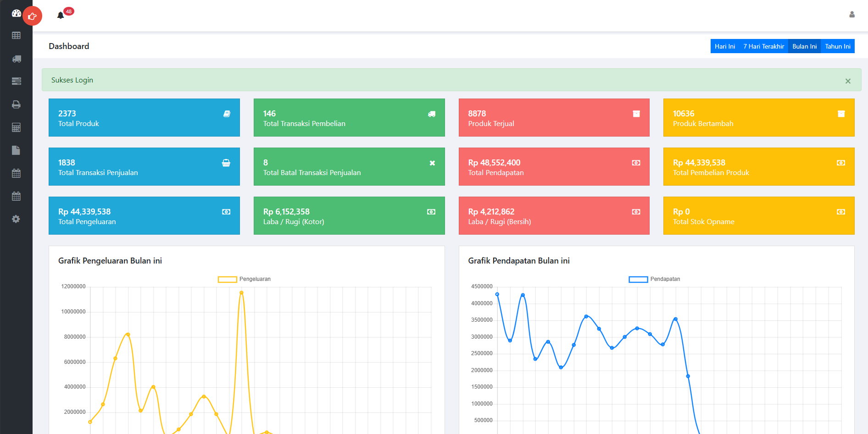Image resolution: width=868 pixels, height=434 pixels.
Task: Open the truck icon in the sidebar
Action: (x=16, y=59)
